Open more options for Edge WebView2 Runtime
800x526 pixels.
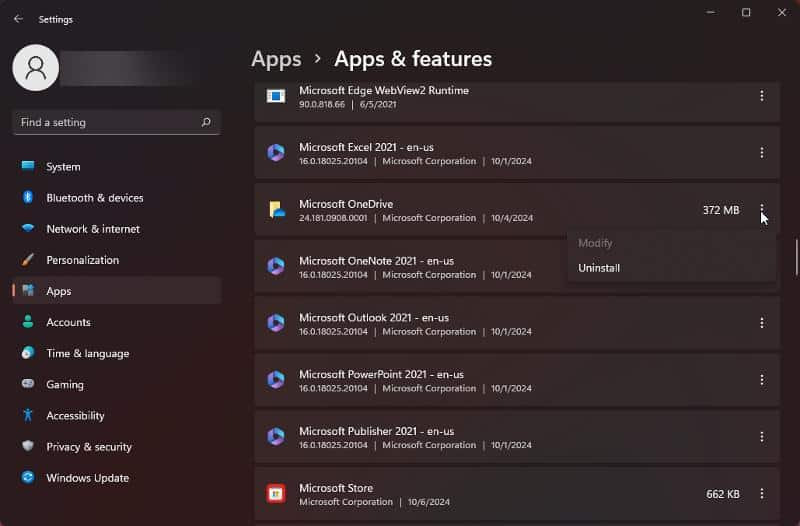[762, 96]
